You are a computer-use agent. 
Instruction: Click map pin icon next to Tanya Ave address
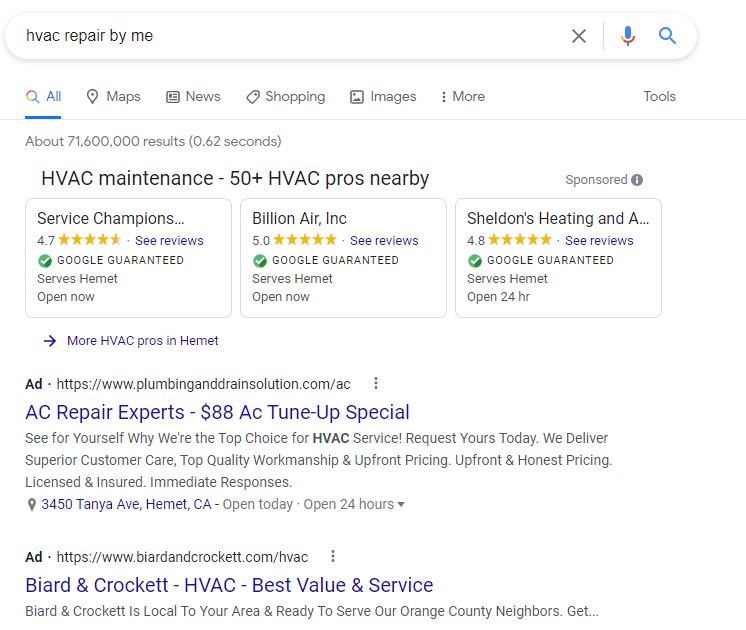coord(32,505)
